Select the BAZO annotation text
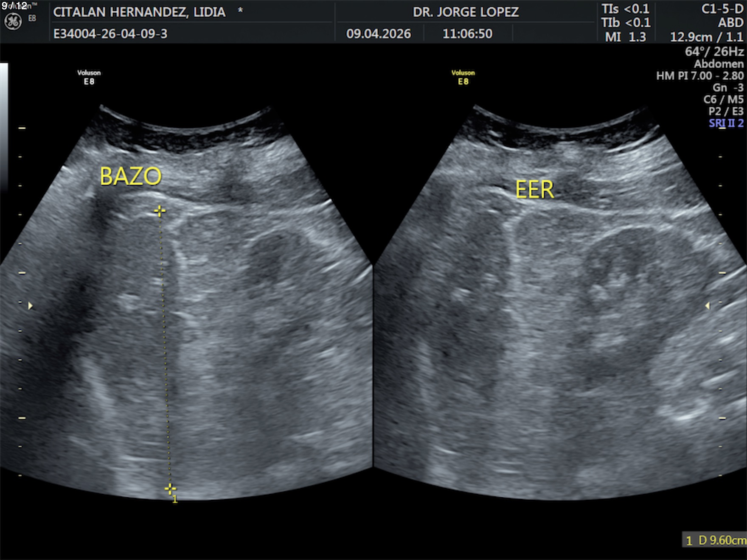747x560 pixels. [130, 176]
